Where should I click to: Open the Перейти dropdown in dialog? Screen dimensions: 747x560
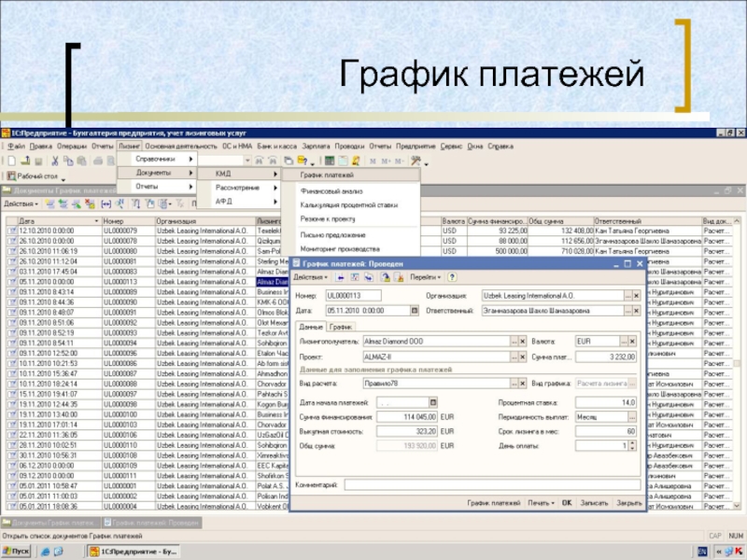425,277
